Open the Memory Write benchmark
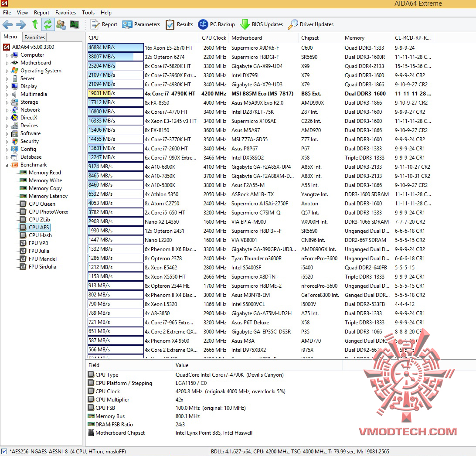The height and width of the screenshot is (456, 476). coord(45,180)
